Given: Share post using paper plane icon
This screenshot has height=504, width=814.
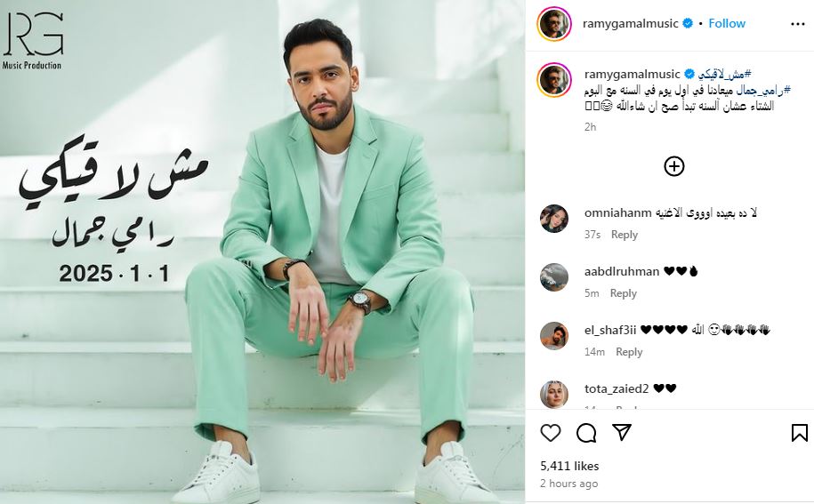Looking at the screenshot, I should click(x=622, y=432).
